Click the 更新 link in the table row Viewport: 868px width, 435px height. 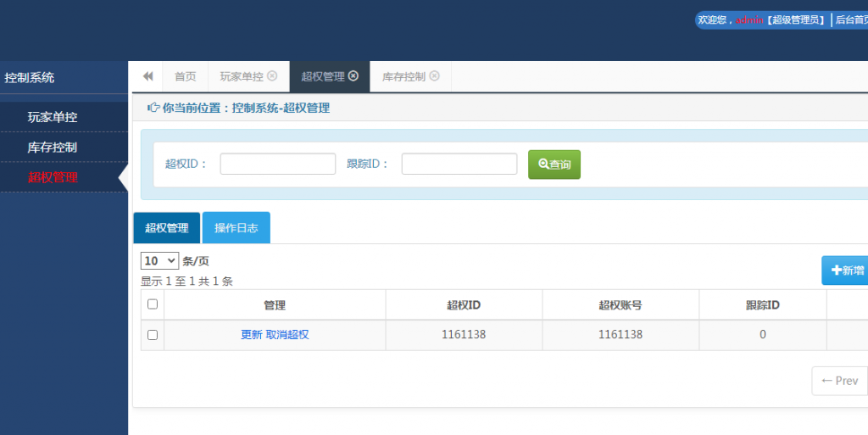coord(251,335)
